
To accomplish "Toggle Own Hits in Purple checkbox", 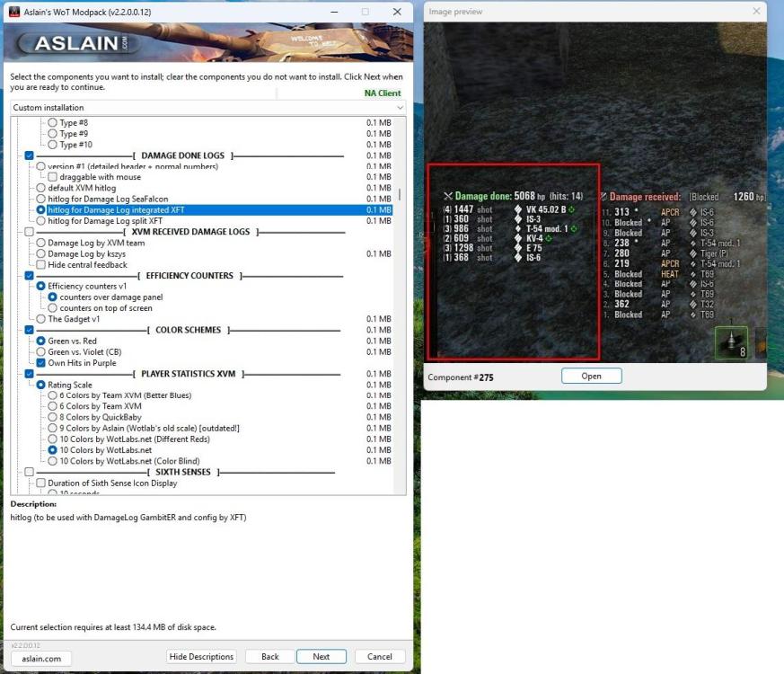I will point(41,363).
